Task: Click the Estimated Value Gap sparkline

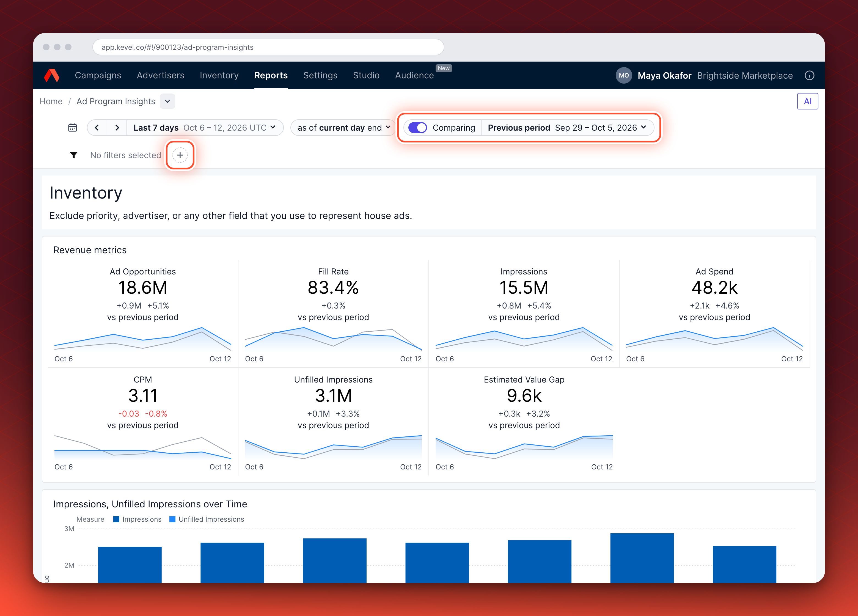Action: 524,447
